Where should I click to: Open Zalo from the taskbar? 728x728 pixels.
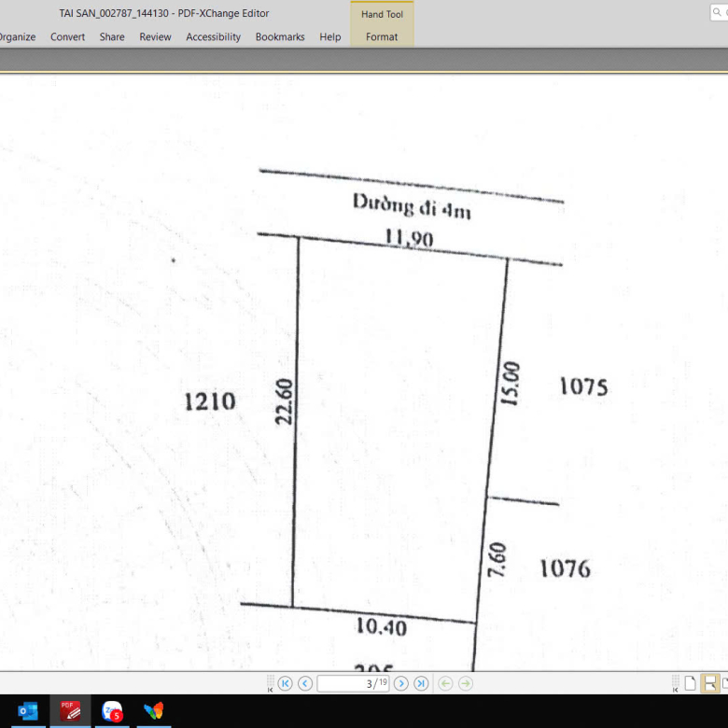point(112,711)
